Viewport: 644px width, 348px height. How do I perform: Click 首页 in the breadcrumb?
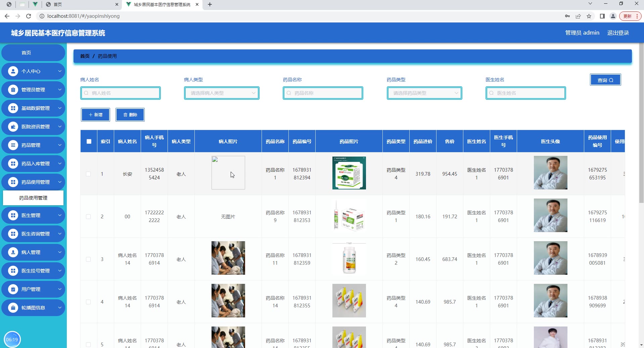click(x=85, y=56)
